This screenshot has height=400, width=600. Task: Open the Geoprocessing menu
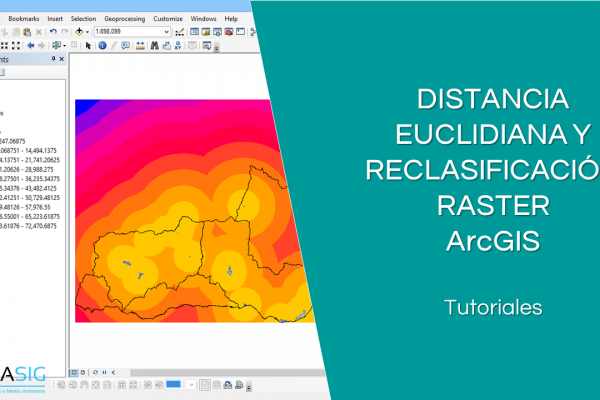[x=126, y=18]
